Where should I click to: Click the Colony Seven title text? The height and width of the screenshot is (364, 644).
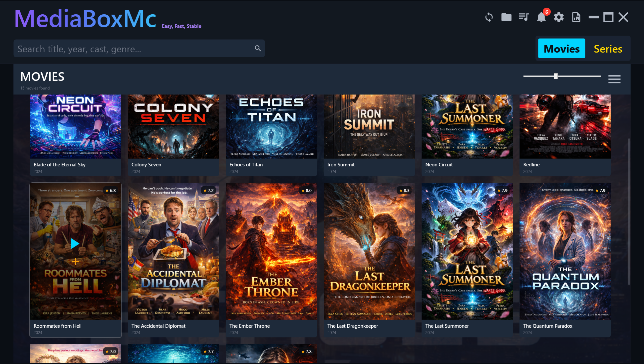click(x=146, y=165)
